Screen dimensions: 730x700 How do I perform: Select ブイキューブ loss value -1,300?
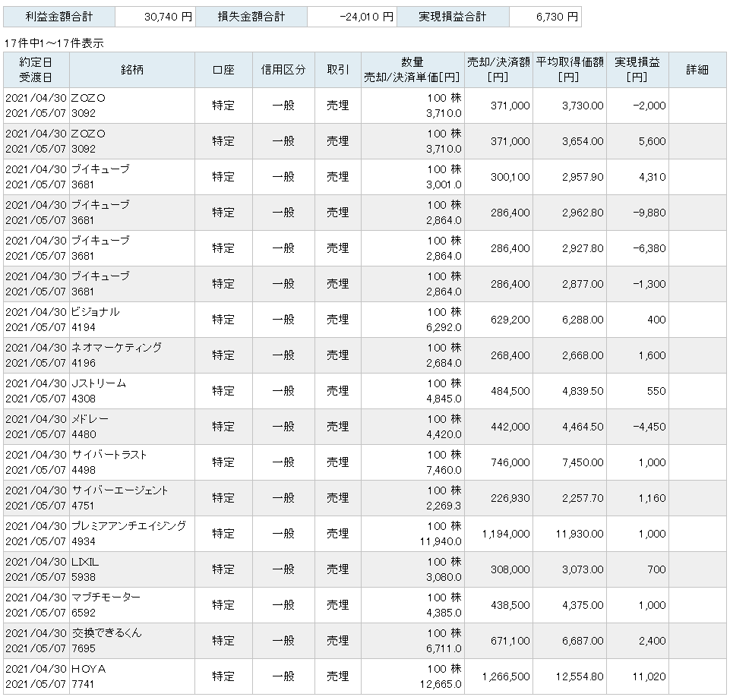click(x=649, y=284)
